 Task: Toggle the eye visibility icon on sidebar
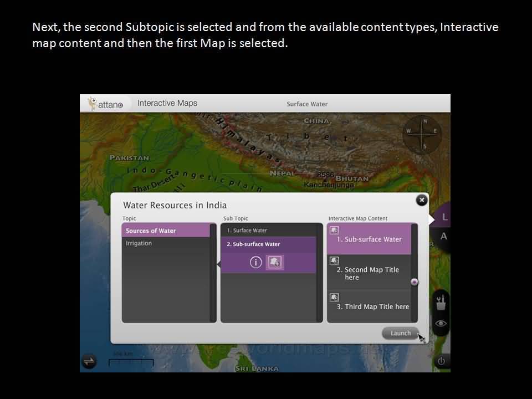pyautogui.click(x=441, y=324)
